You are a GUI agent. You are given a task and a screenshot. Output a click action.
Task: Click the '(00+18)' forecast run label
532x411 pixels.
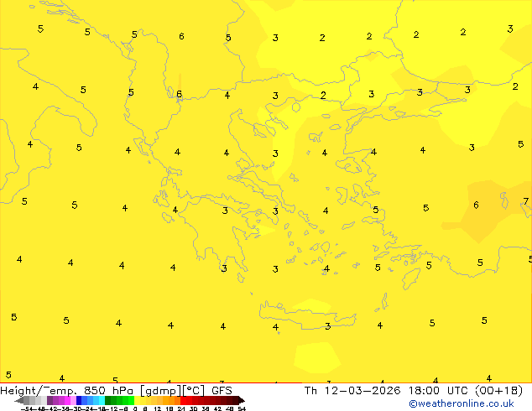click(498, 391)
